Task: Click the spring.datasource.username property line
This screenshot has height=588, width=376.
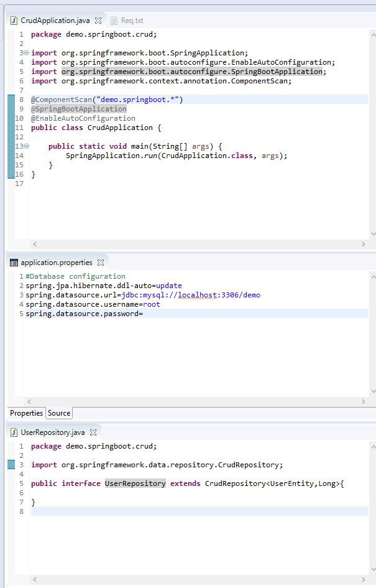Action: pyautogui.click(x=93, y=304)
